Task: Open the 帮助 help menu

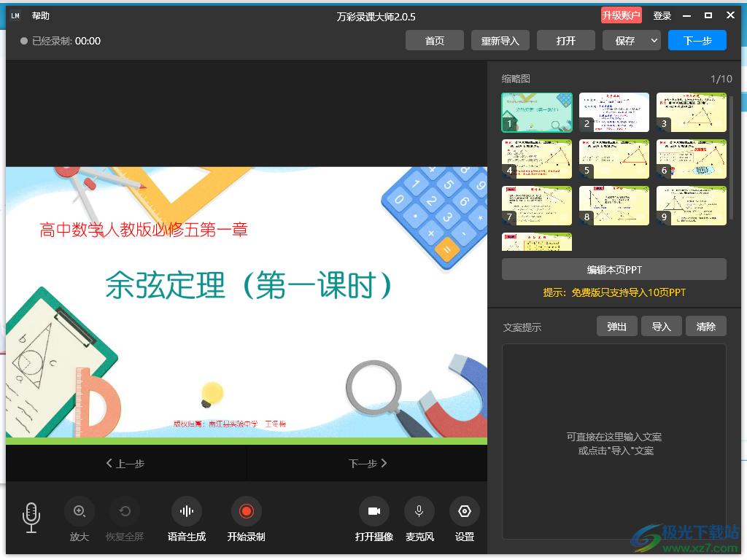Action: click(x=41, y=16)
